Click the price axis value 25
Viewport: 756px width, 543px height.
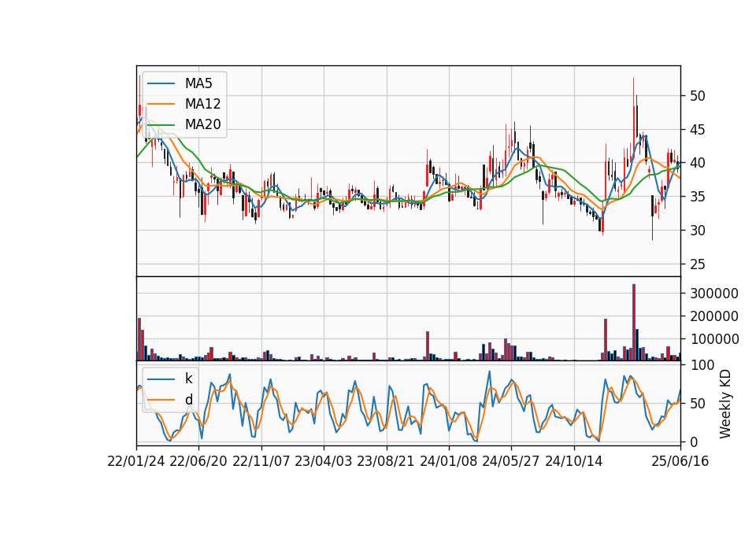click(698, 264)
